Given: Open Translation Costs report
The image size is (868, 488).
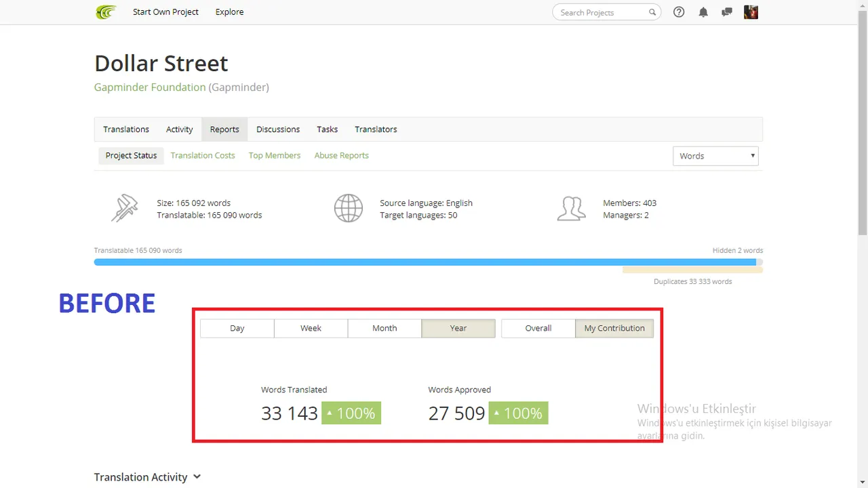Looking at the screenshot, I should (203, 155).
